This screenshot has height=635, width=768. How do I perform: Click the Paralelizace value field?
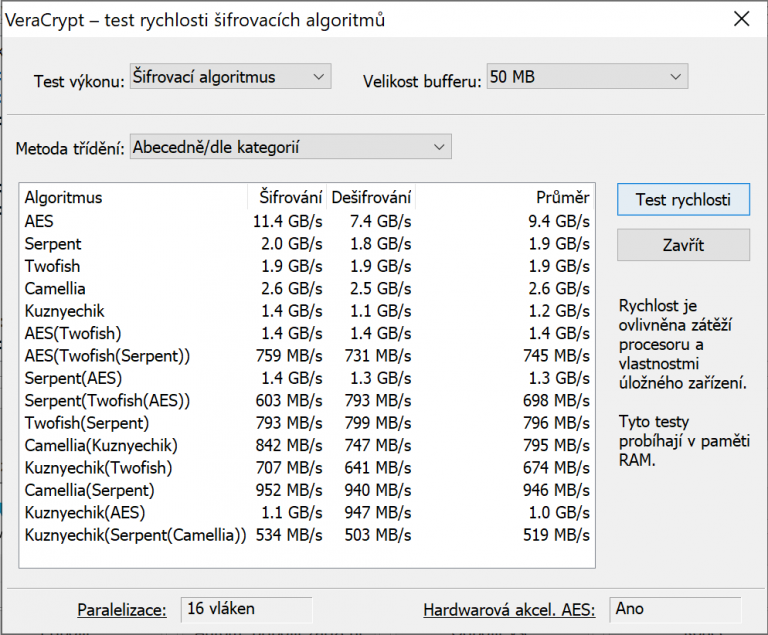(246, 608)
